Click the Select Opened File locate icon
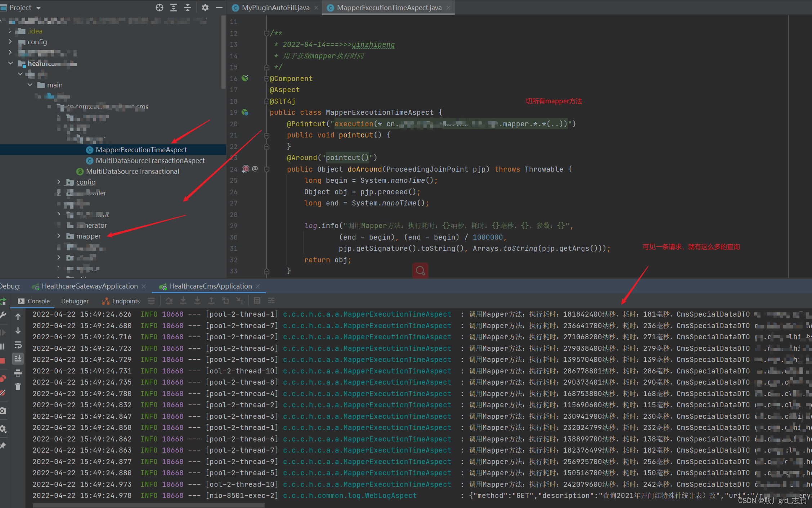This screenshot has width=812, height=508. pos(160,8)
